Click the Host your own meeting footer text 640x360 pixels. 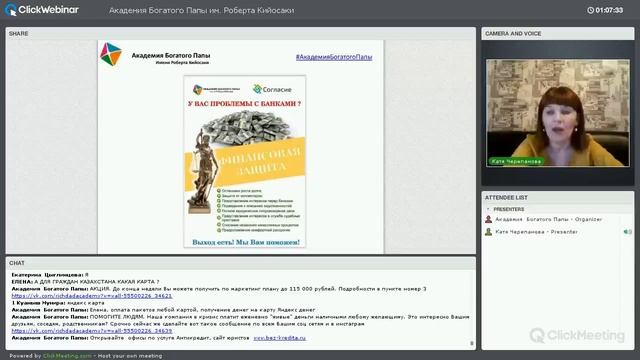[x=130, y=356]
